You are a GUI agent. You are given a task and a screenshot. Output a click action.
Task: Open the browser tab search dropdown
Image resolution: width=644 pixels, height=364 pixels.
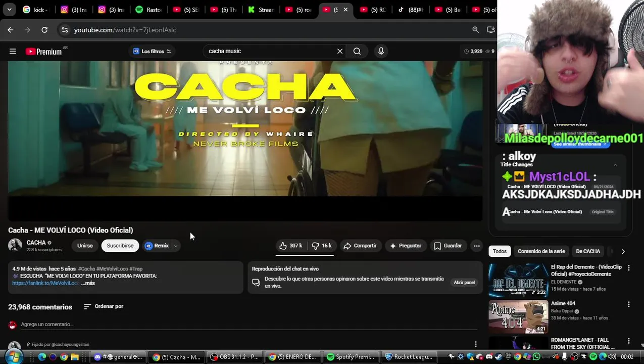[x=9, y=9]
